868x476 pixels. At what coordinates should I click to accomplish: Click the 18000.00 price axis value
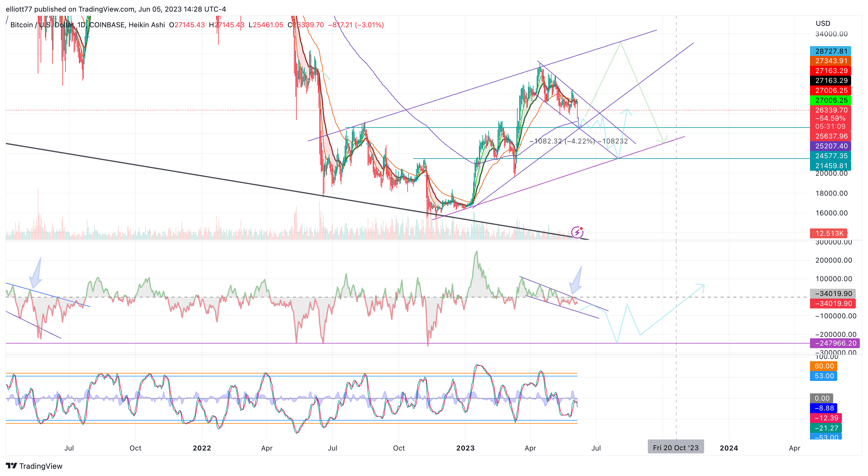click(x=831, y=193)
